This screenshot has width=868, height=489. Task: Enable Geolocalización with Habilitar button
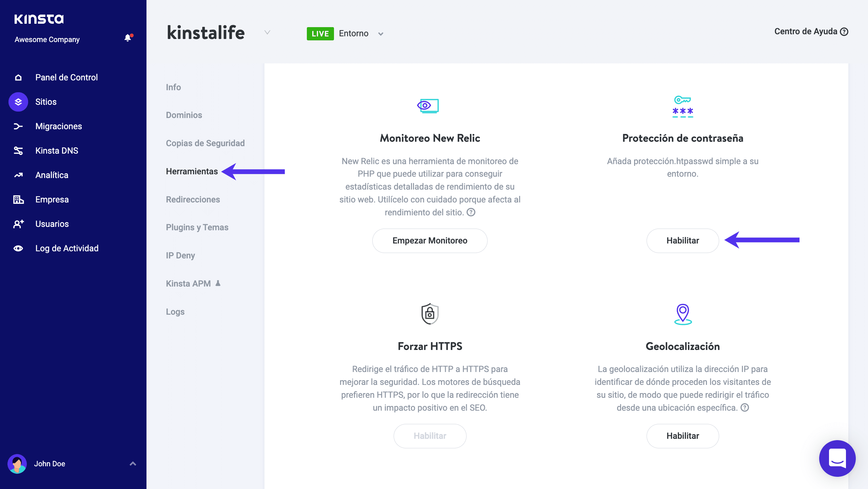[x=683, y=436]
